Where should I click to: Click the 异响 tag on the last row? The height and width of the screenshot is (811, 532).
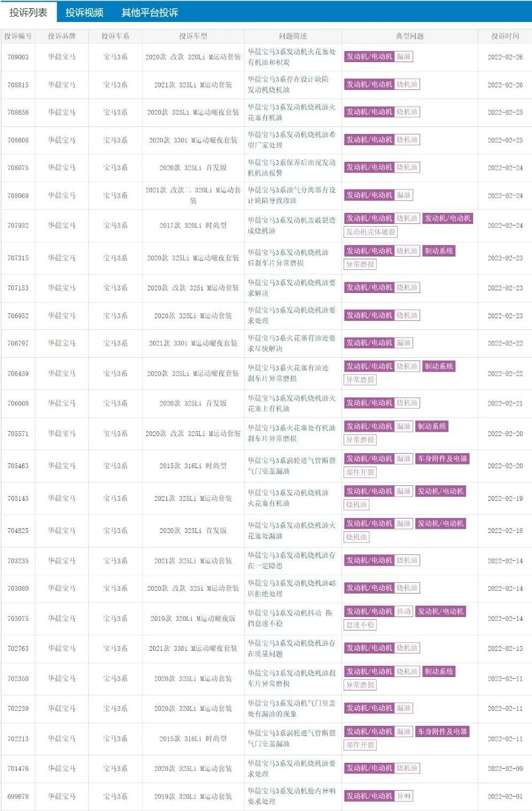[x=402, y=797]
